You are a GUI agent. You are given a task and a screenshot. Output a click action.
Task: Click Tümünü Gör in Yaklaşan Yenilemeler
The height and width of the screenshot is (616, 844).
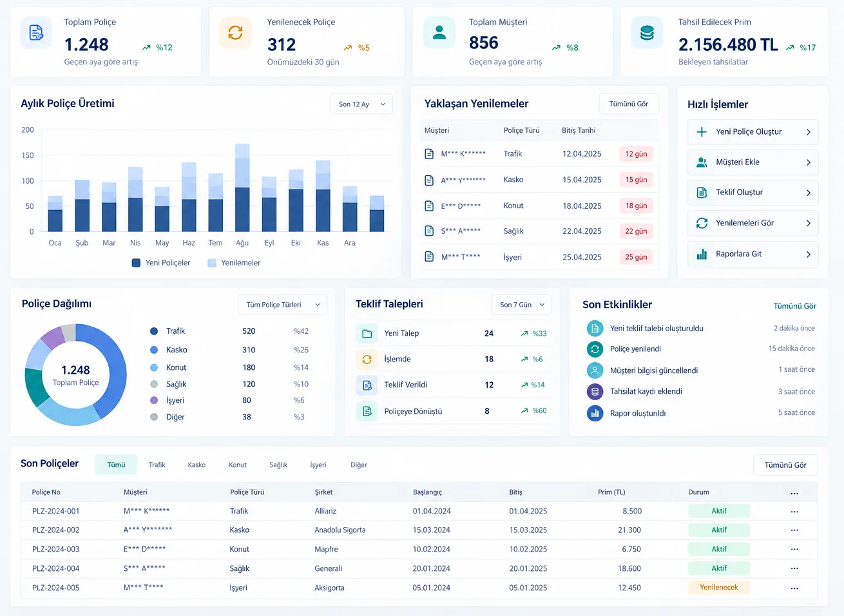point(629,104)
